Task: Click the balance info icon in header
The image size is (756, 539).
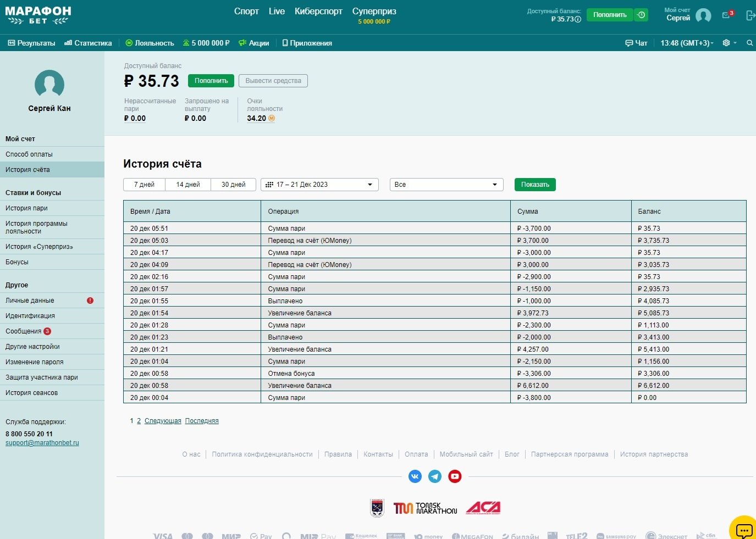Action: [578, 19]
